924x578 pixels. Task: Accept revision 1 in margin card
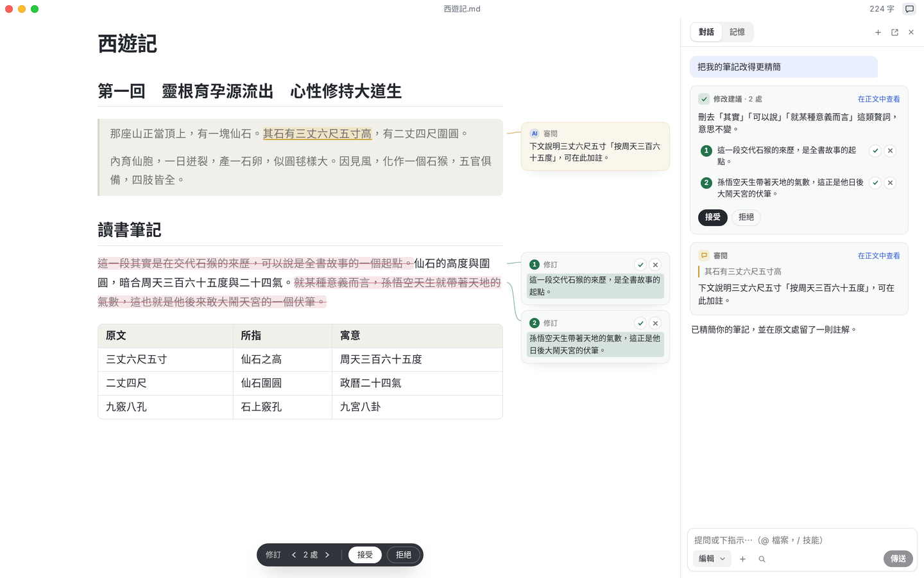(640, 265)
